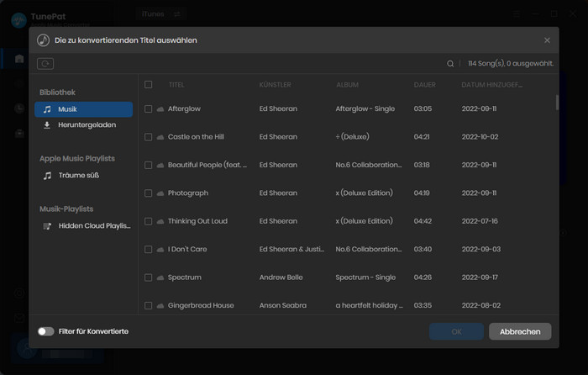Click the cloud icon beside Photograph
Image resolution: width=588 pixels, height=375 pixels.
[160, 193]
